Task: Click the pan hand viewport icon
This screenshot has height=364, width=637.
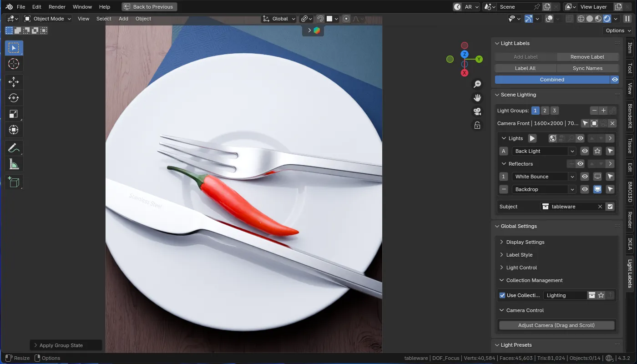Action: point(477,98)
